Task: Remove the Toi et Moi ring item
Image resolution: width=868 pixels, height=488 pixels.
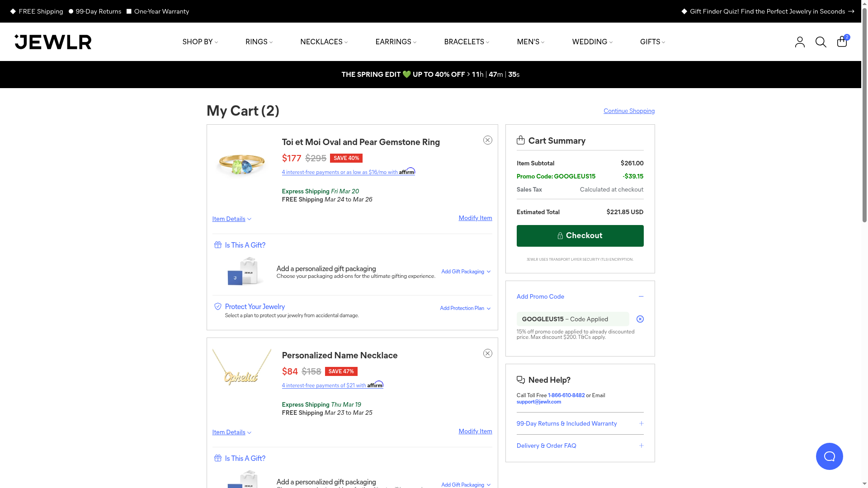Action: (487, 140)
